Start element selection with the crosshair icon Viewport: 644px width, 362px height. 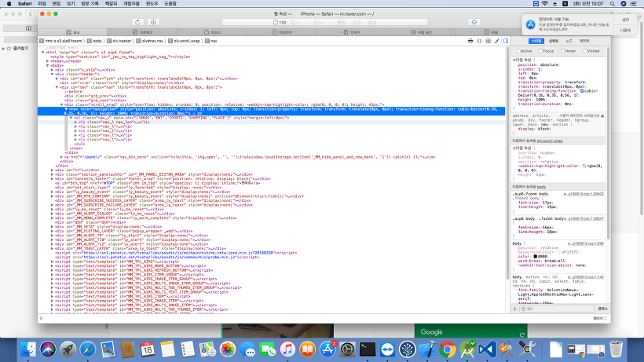click(474, 22)
